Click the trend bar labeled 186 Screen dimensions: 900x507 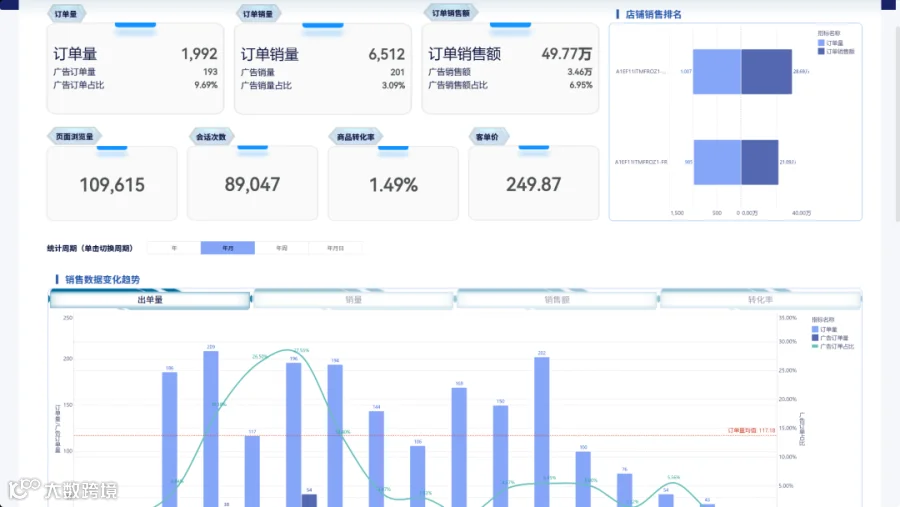(x=169, y=439)
